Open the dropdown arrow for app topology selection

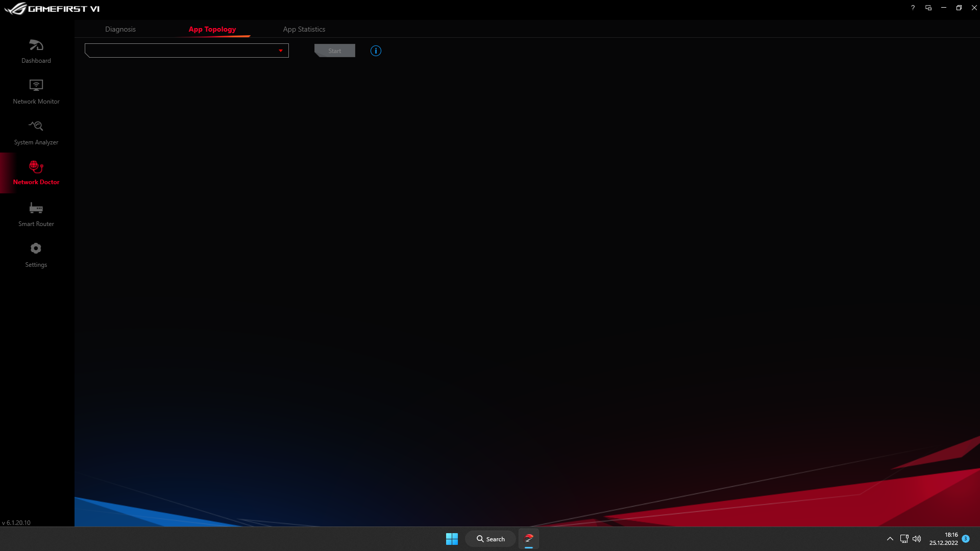(281, 51)
